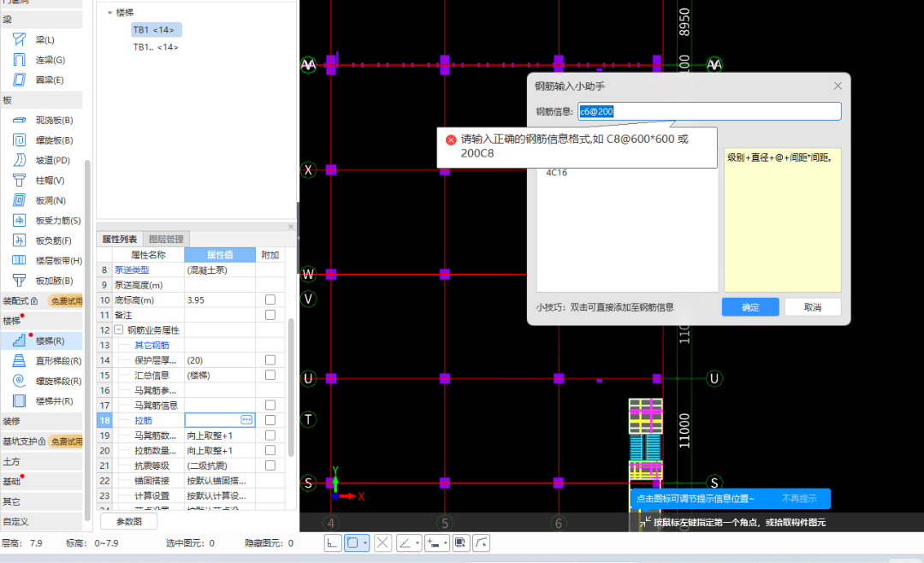Confirm with the 确定 button

coord(750,307)
